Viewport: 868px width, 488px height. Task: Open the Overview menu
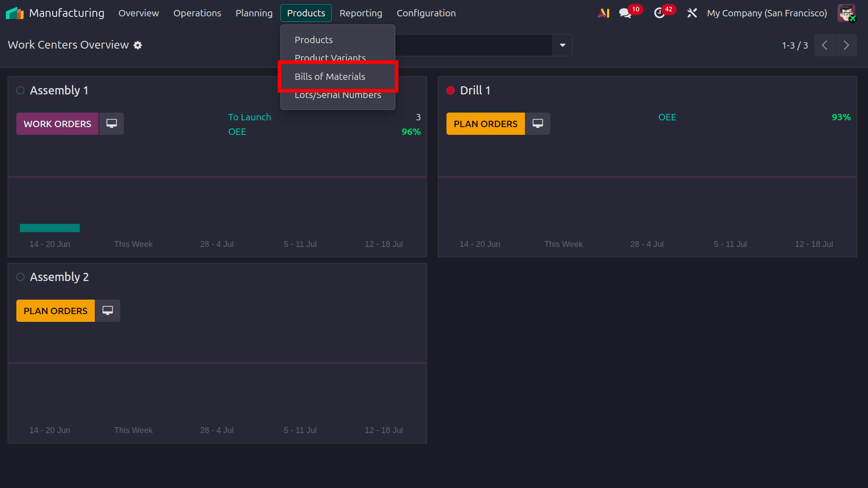138,13
